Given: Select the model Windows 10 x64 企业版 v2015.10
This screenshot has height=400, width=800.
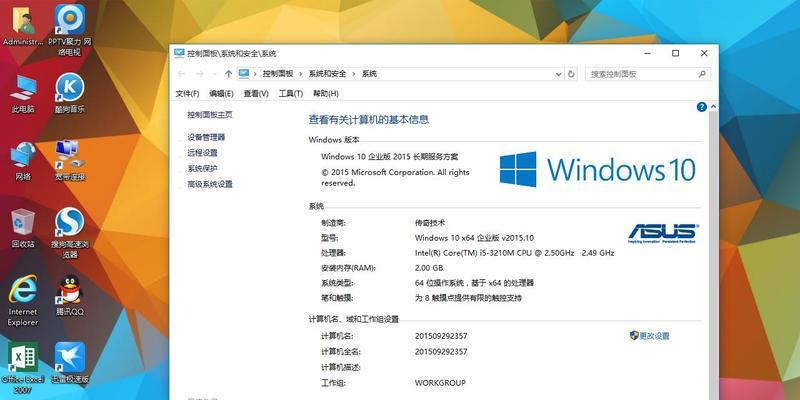Looking at the screenshot, I should [x=474, y=238].
